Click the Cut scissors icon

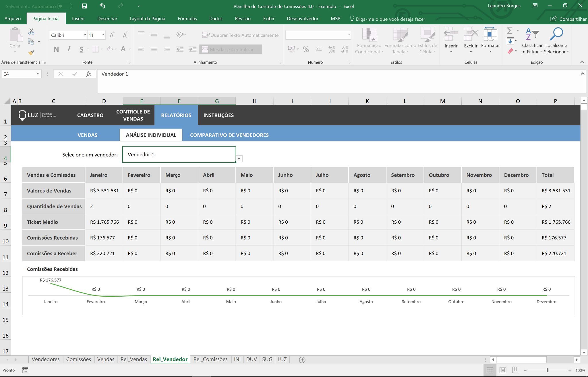(x=31, y=31)
